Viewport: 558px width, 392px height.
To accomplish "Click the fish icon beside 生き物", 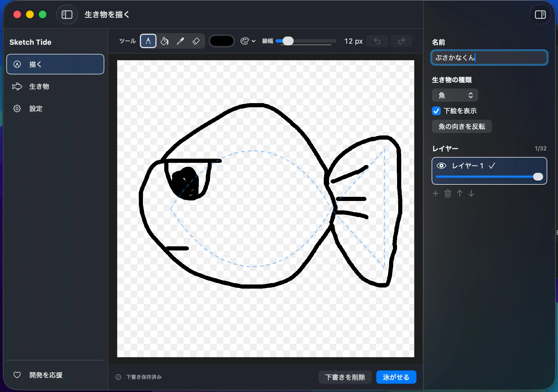I will (17, 86).
